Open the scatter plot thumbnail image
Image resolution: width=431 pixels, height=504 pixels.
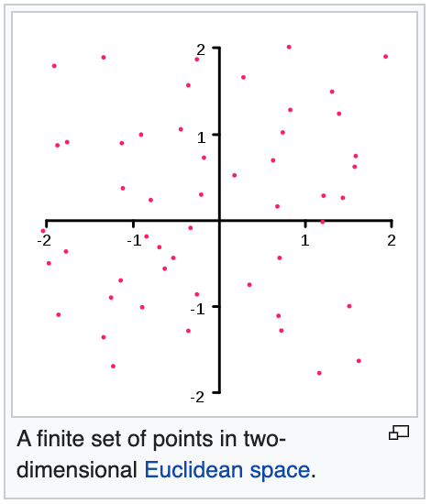215,214
